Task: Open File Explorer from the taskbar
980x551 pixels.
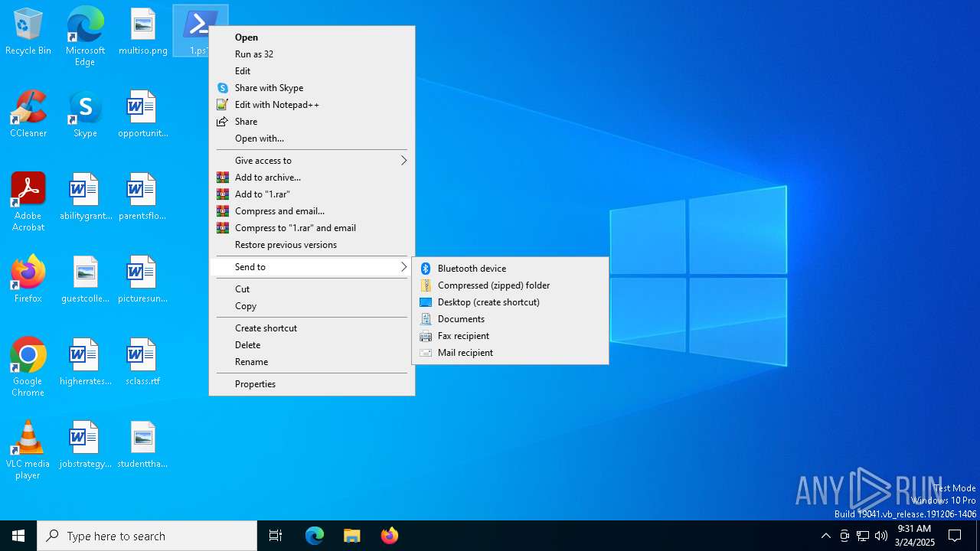Action: click(x=351, y=536)
